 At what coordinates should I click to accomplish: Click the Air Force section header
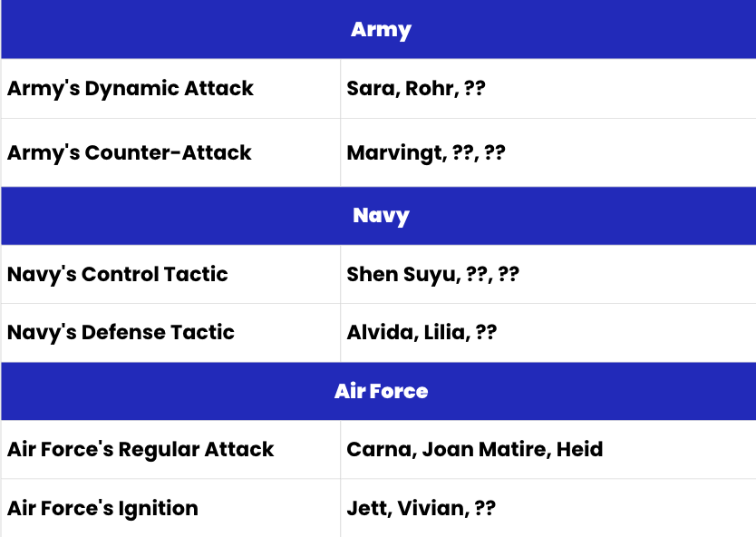click(381, 392)
